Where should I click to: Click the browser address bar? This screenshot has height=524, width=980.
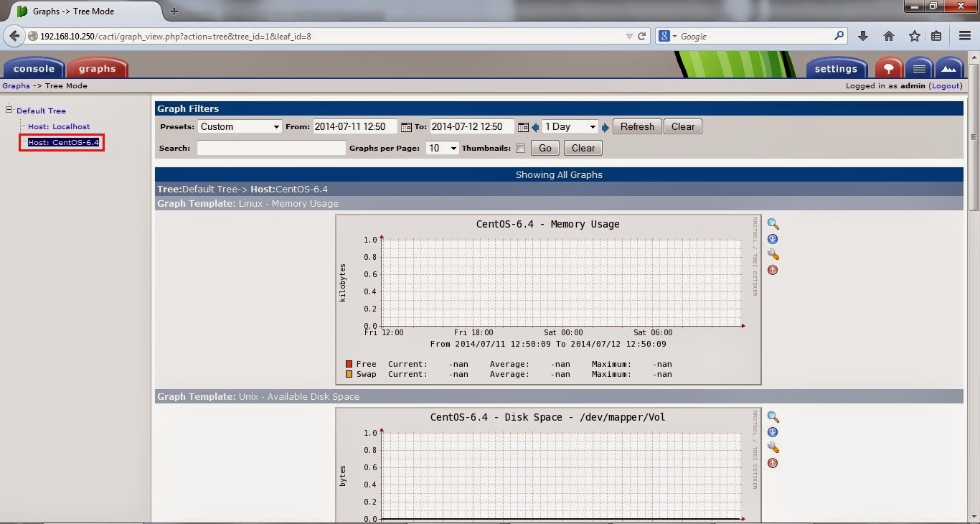(x=330, y=36)
